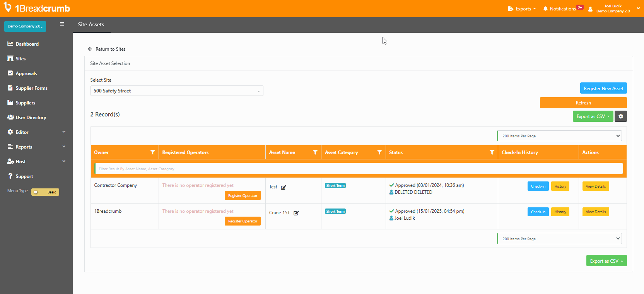Open the Joel Ludik user menu
The height and width of the screenshot is (294, 644).
pyautogui.click(x=613, y=9)
